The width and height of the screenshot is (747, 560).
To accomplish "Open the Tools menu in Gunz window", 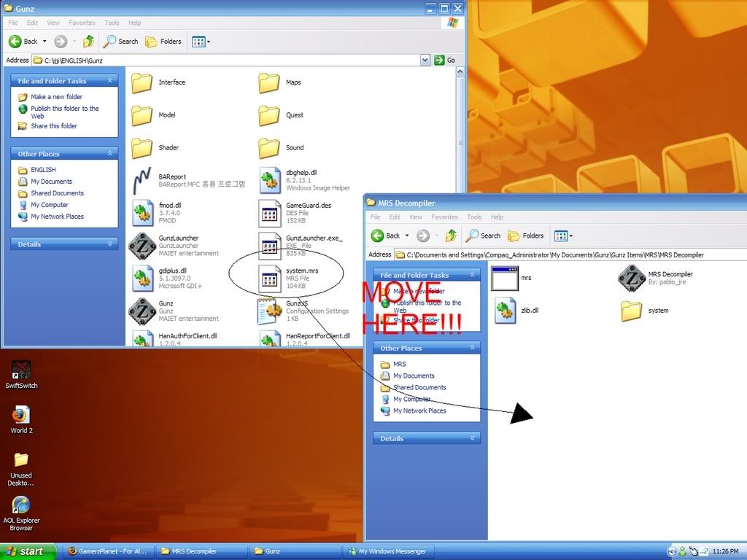I will [112, 23].
